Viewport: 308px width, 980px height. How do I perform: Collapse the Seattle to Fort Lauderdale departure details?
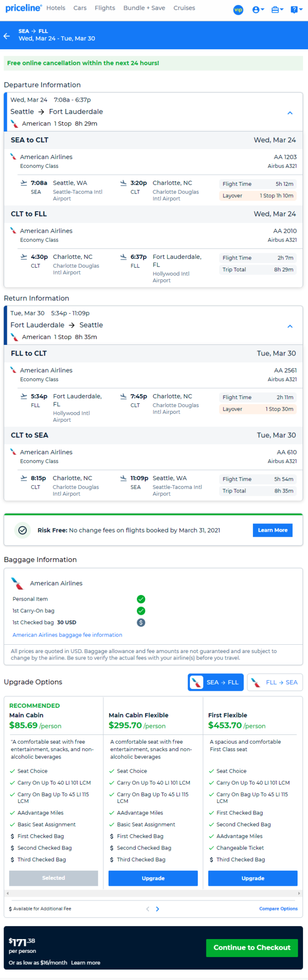pyautogui.click(x=290, y=113)
